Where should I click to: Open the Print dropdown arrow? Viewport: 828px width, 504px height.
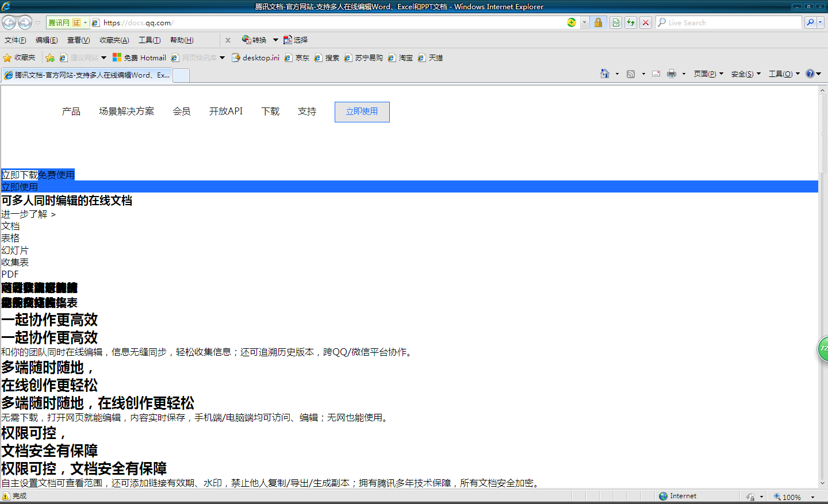(684, 74)
